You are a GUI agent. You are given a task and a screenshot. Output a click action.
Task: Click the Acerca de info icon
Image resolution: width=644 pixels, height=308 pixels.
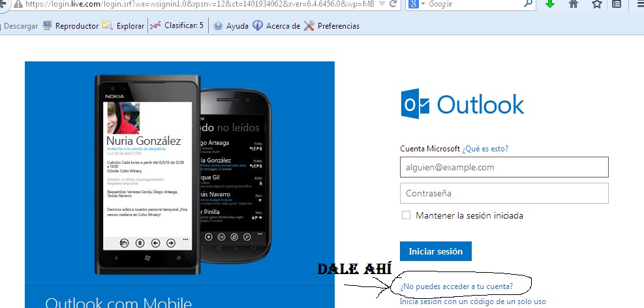[258, 26]
